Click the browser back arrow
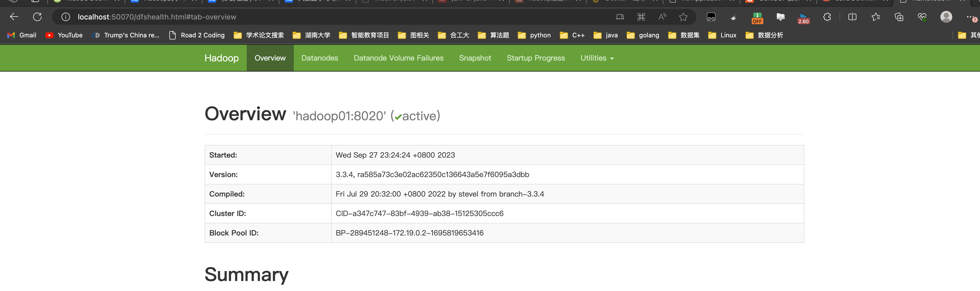This screenshot has height=291, width=980. (x=14, y=17)
